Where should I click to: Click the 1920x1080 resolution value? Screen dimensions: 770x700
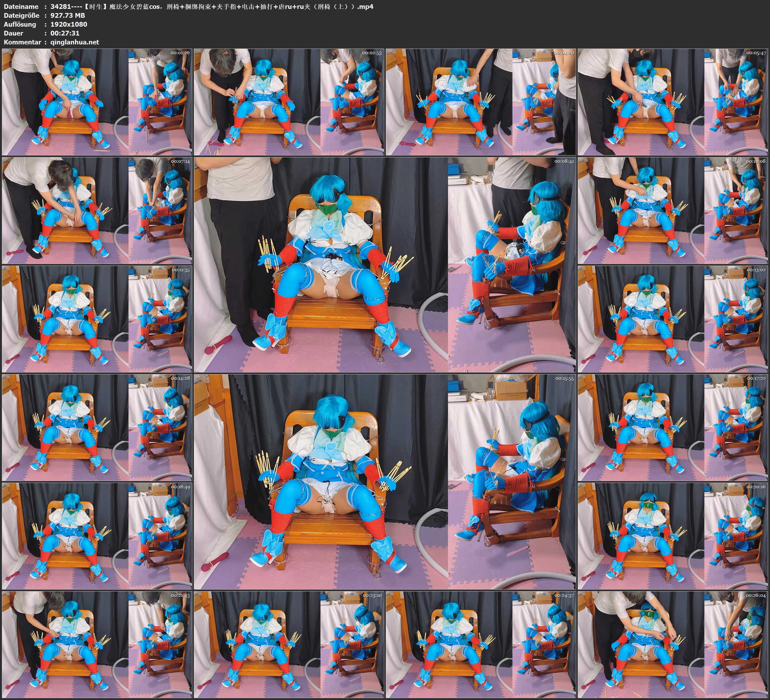[69, 24]
